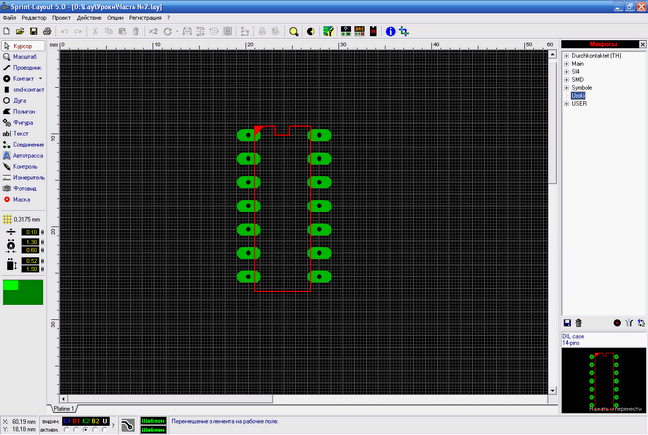Click the undo arrow in toolbar
This screenshot has height=435, width=648.
point(64,31)
